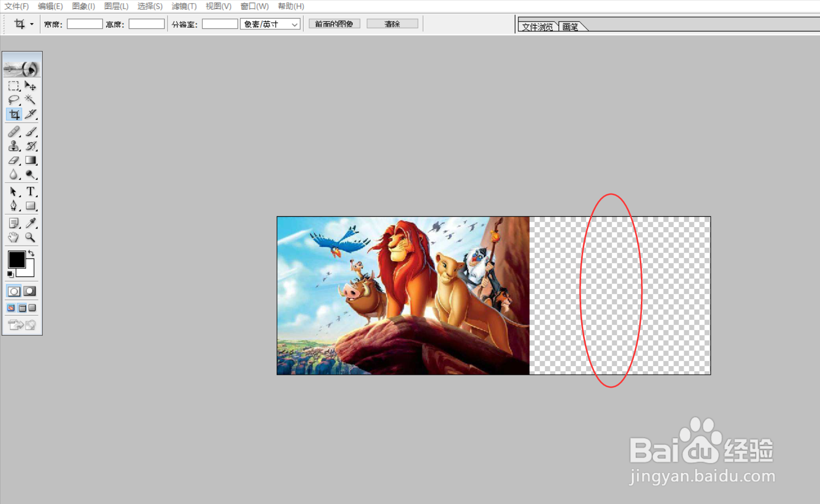Select the Pen tool
The image size is (820, 504).
(x=14, y=206)
